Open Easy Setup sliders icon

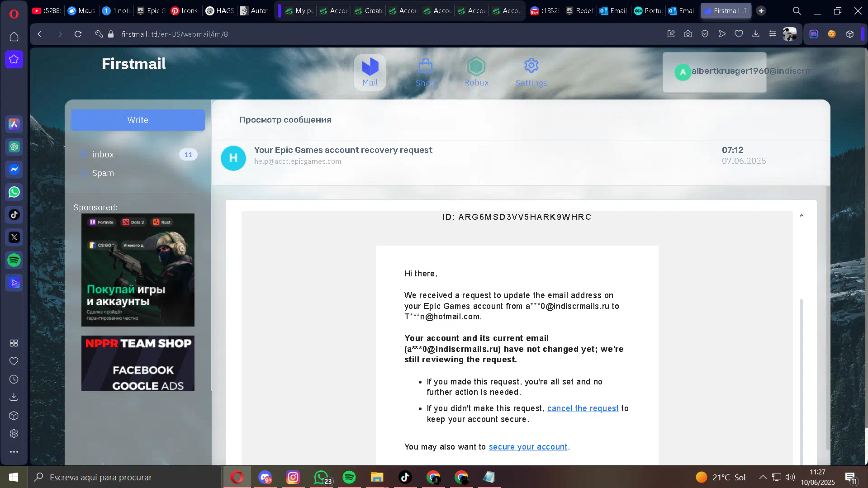pos(773,34)
